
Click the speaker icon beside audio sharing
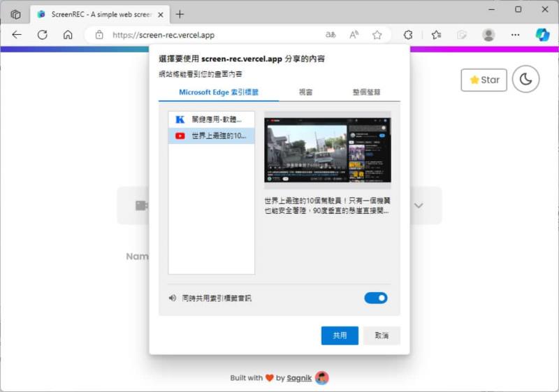173,298
